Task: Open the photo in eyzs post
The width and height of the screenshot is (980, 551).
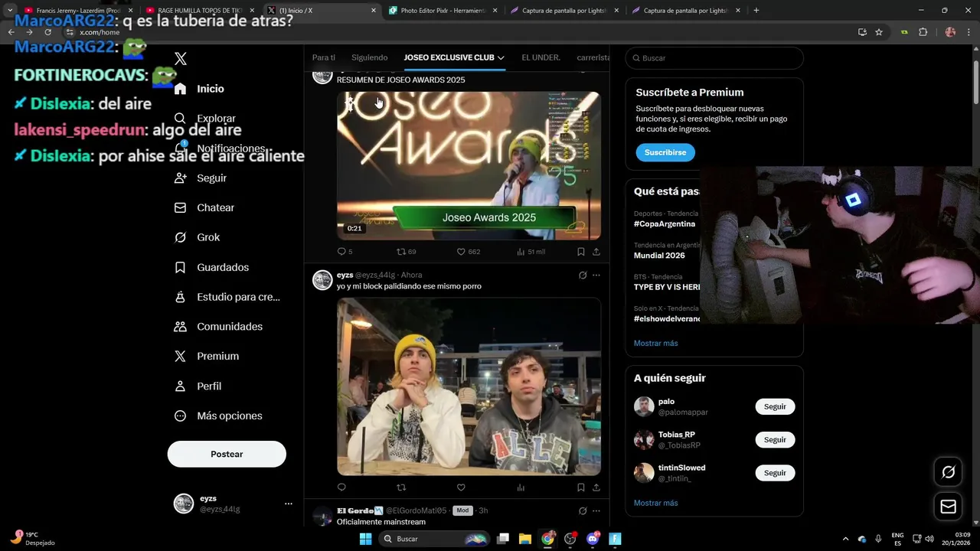Action: pyautogui.click(x=469, y=386)
